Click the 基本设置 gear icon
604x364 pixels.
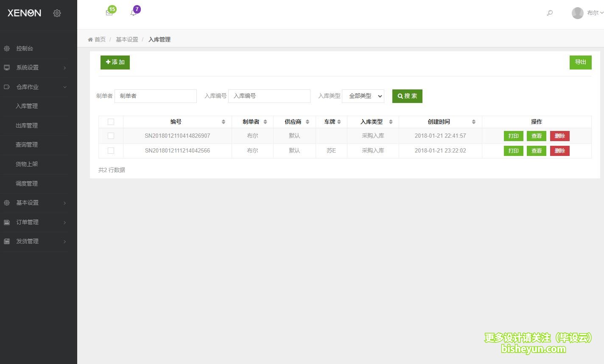pyautogui.click(x=7, y=203)
